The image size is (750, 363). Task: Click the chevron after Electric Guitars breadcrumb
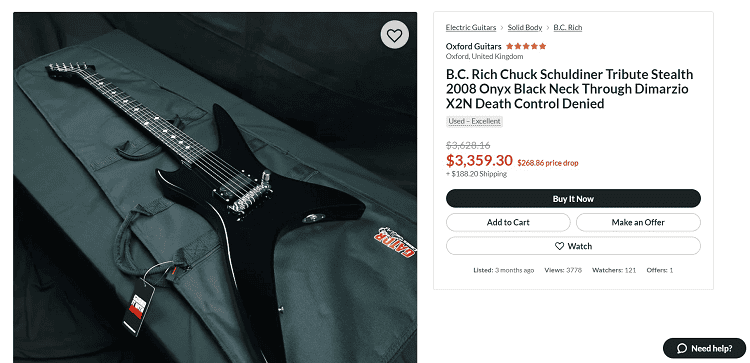click(x=502, y=28)
